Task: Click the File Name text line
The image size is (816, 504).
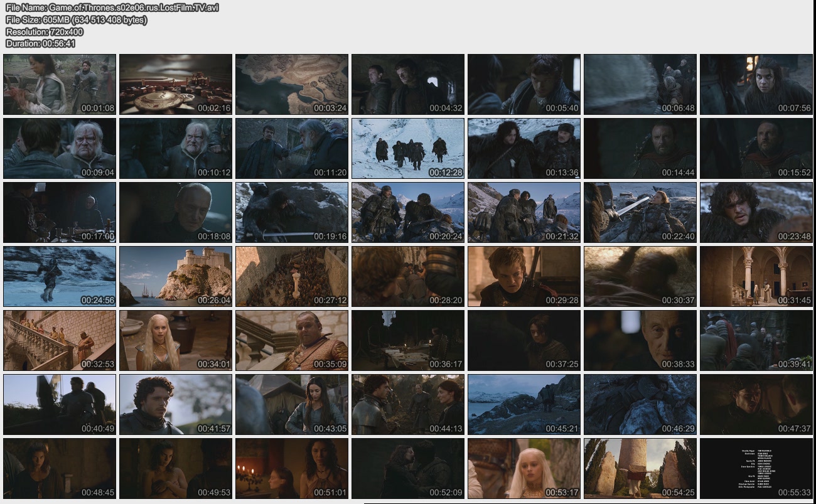Action: pyautogui.click(x=112, y=8)
